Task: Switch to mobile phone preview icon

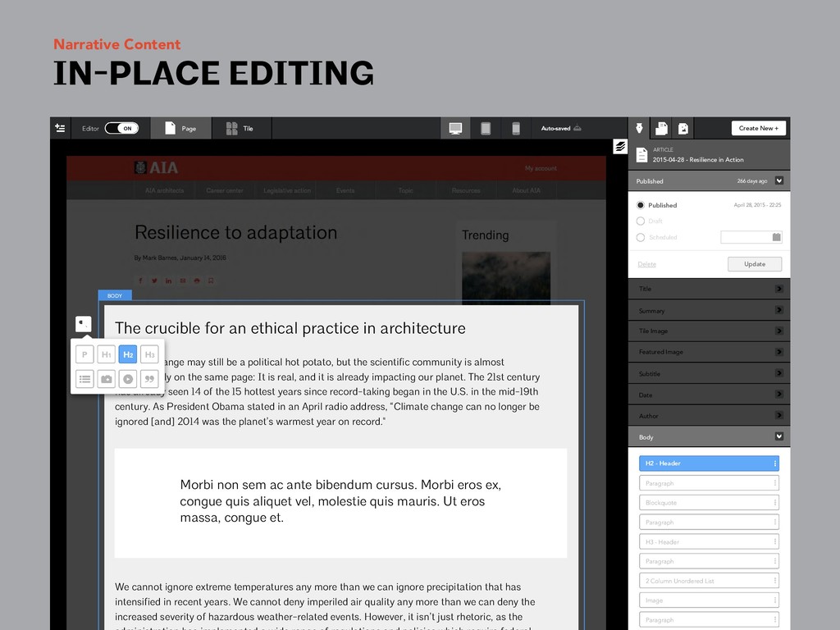Action: pyautogui.click(x=516, y=128)
